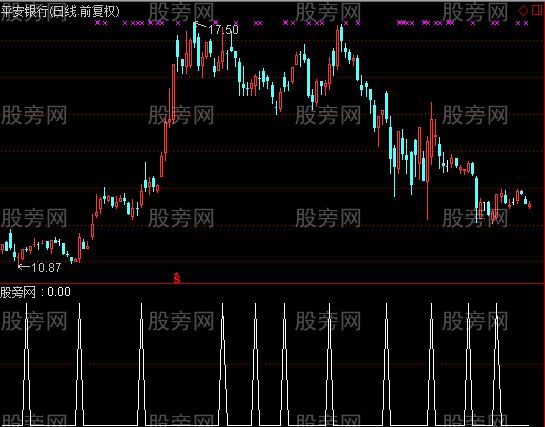545x427 pixels.
Task: Click the red divider line between chart panes
Action: point(272,284)
